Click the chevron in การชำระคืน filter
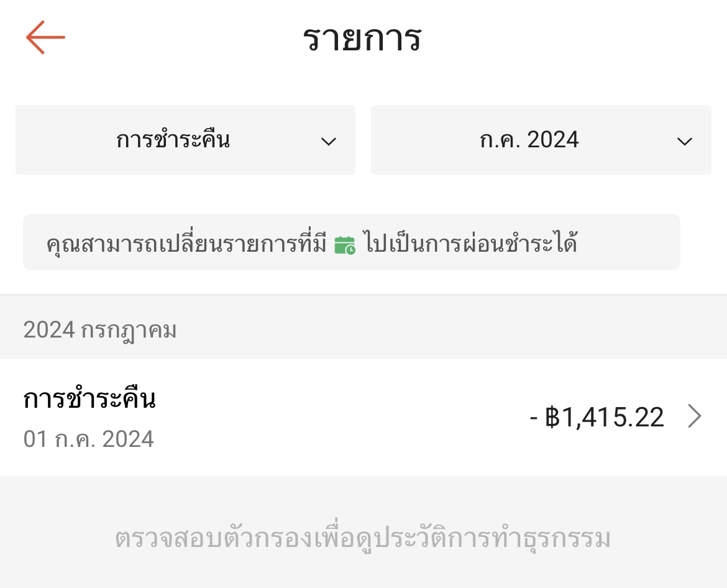Screen dimensions: 727x588 point(329,141)
